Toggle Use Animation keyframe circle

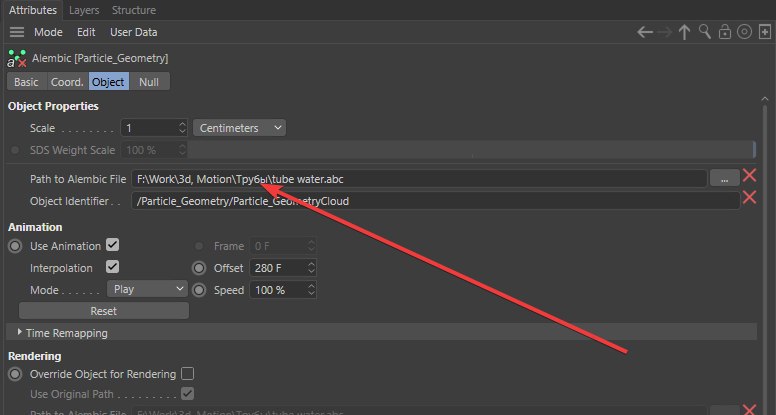point(15,246)
